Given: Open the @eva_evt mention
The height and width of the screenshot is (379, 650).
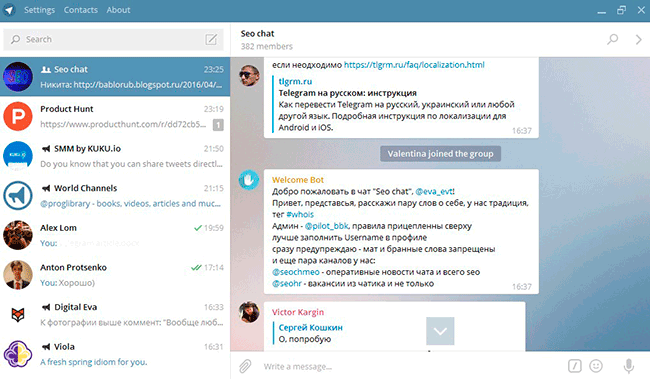Looking at the screenshot, I should 434,192.
